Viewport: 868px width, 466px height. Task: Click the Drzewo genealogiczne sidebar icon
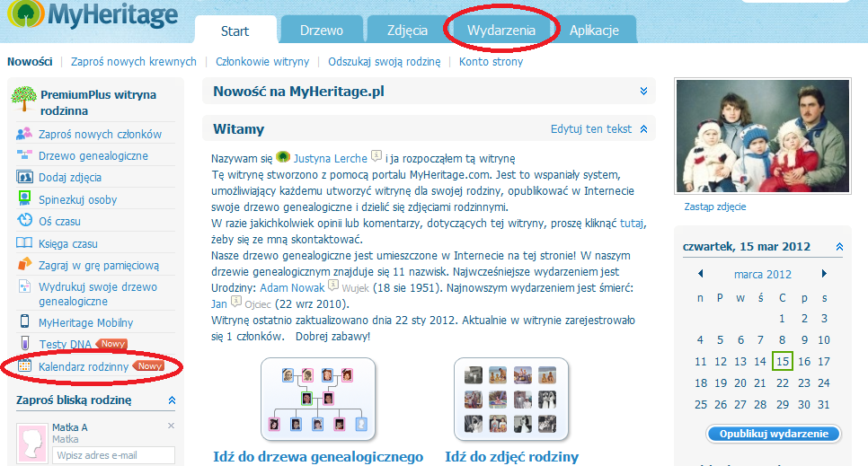(x=24, y=155)
